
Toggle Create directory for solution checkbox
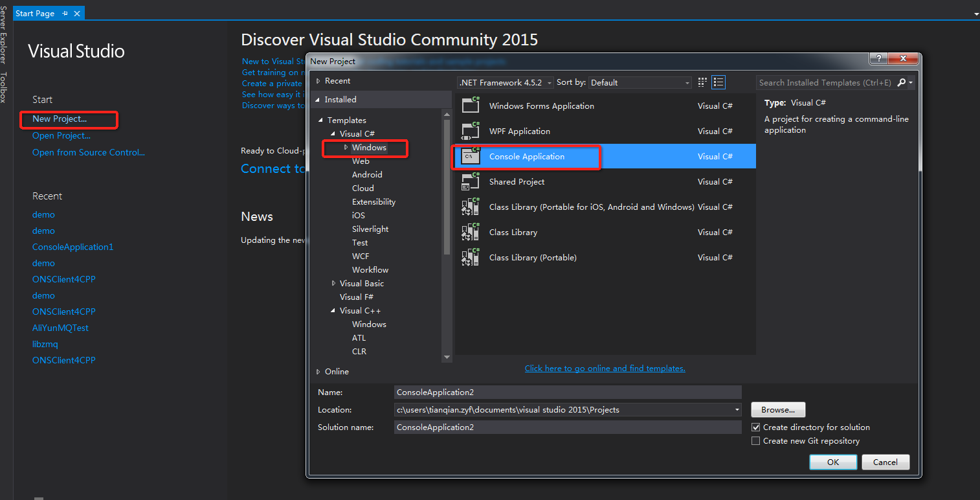click(755, 427)
